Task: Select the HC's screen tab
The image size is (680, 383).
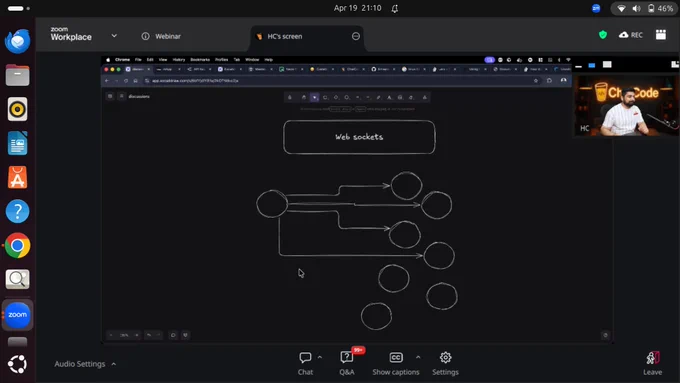Action: (307, 36)
